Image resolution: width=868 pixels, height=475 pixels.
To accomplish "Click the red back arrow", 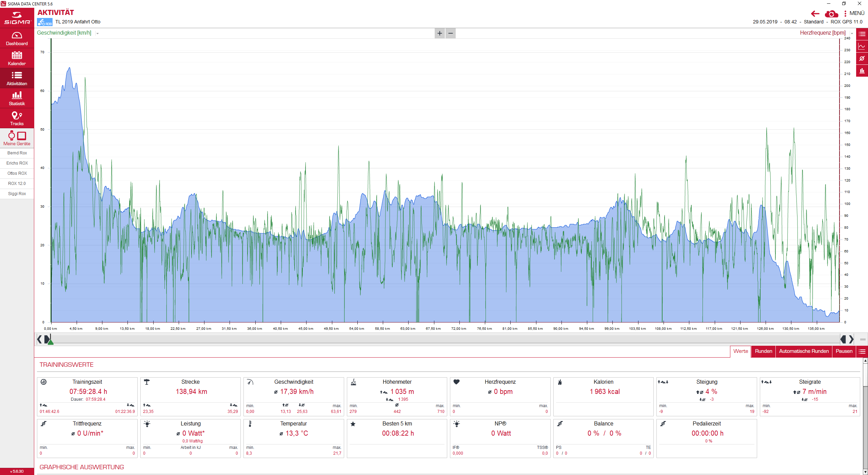I will (x=815, y=14).
